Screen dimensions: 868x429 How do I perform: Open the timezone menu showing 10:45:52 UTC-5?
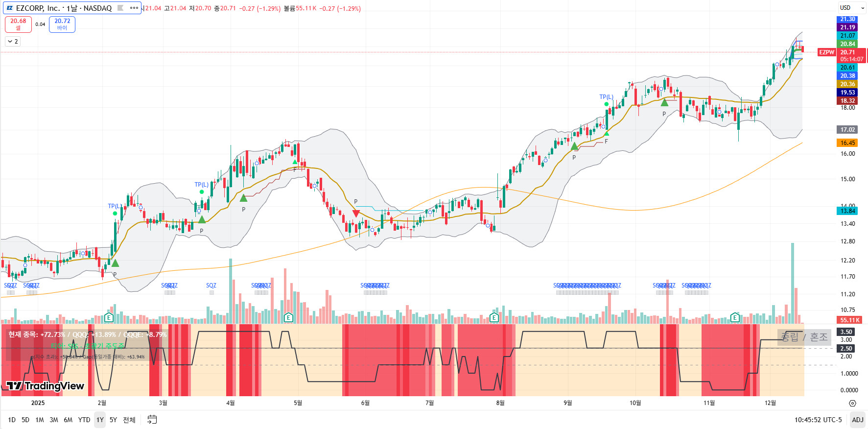tap(818, 420)
